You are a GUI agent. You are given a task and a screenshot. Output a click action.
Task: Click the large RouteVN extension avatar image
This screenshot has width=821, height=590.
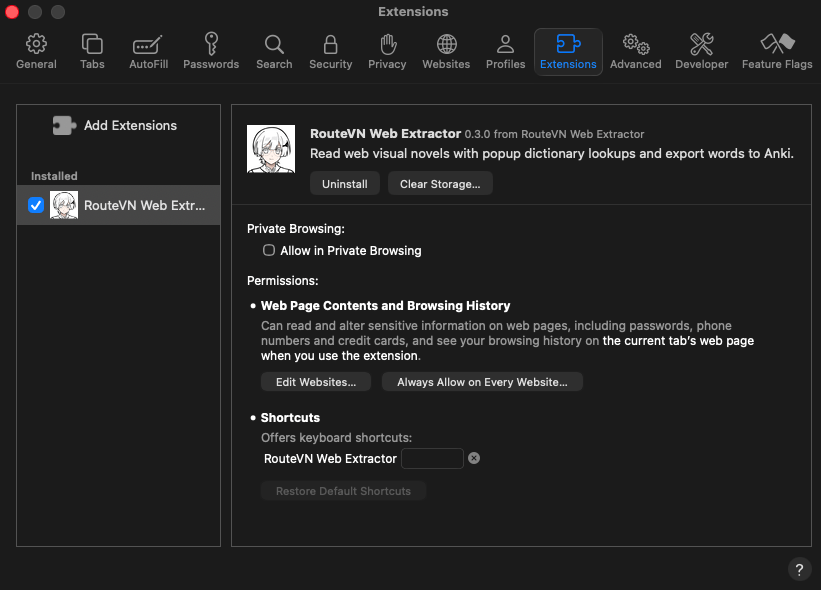[271, 149]
